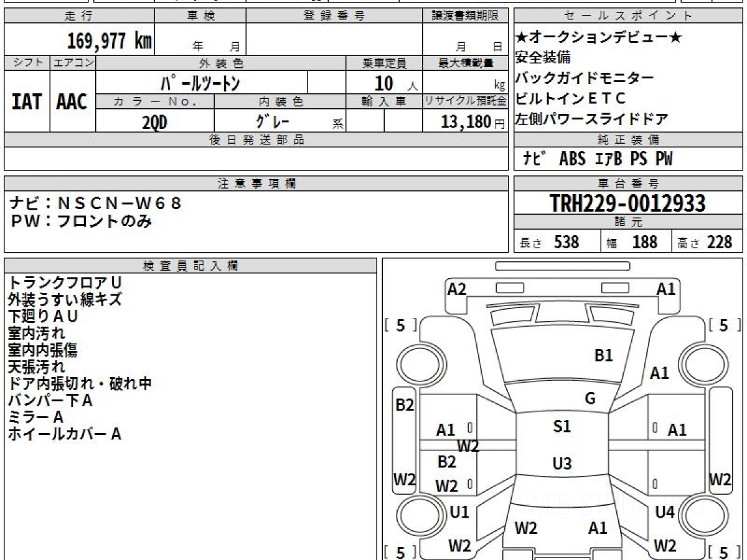
Task: Click the length value 538
Action: [x=566, y=242]
